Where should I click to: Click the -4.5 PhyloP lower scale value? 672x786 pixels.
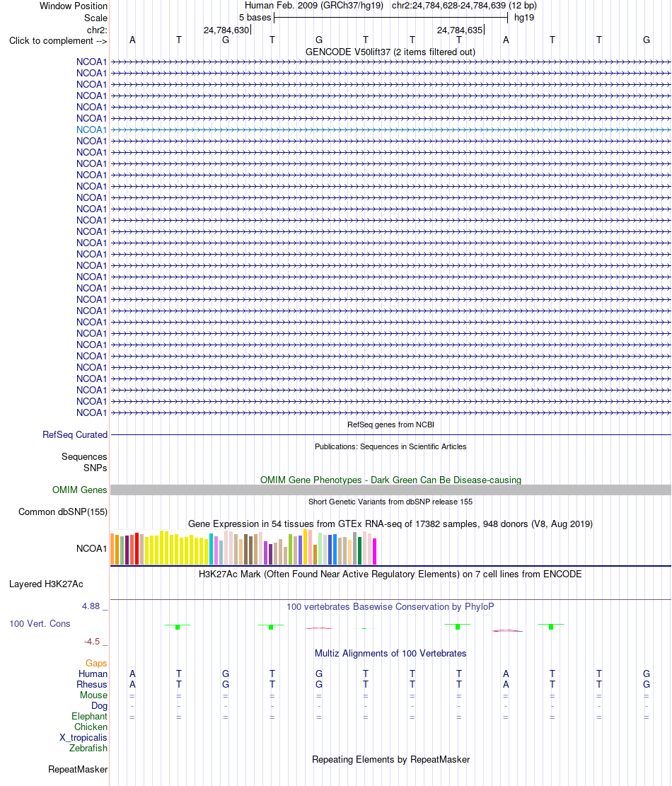coord(92,641)
